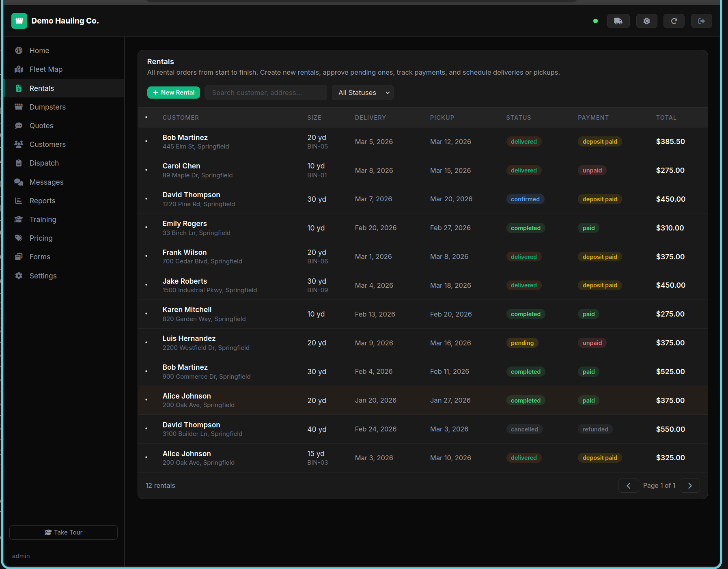Open Fleet Map from sidebar
728x569 pixels.
pos(46,69)
